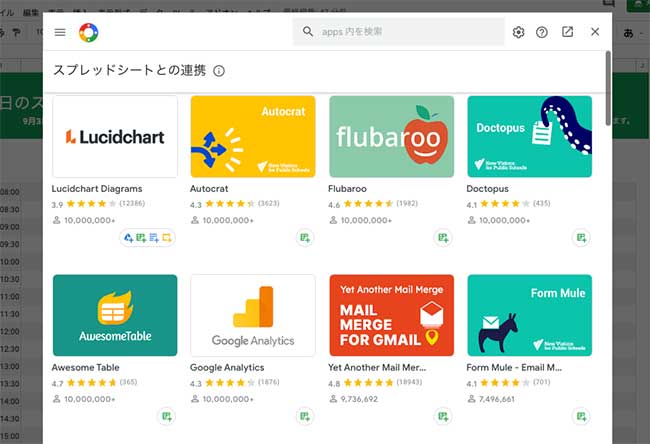Open the Google Analytics thumbnail
The image size is (650, 444).
(x=253, y=315)
